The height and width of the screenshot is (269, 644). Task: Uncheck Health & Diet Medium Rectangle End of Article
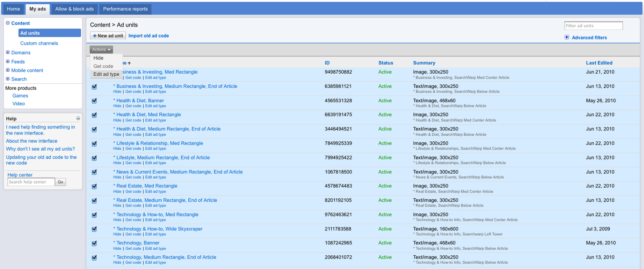(94, 129)
